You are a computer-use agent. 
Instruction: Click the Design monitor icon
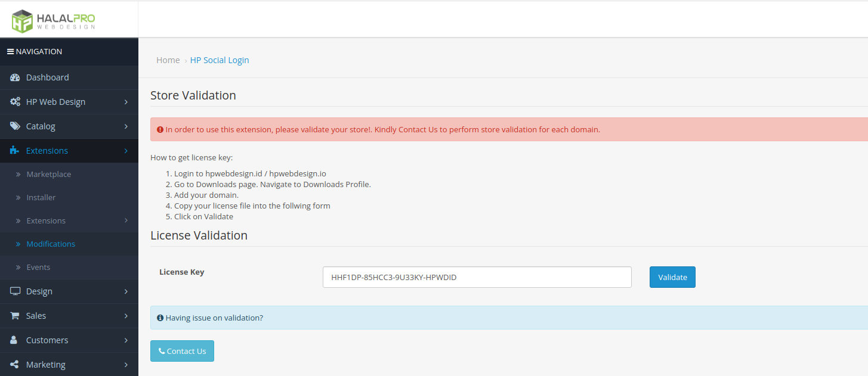(x=15, y=291)
